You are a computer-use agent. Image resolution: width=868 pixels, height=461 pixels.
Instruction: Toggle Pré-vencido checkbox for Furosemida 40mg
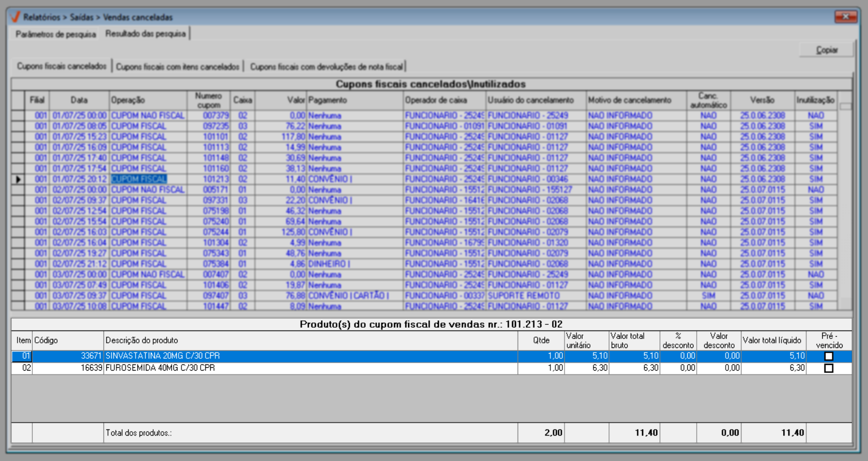click(x=828, y=368)
